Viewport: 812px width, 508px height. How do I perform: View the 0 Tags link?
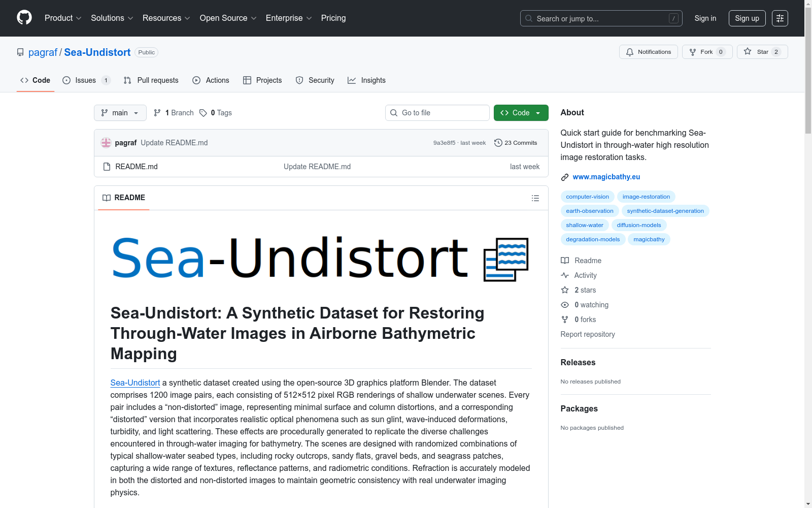pyautogui.click(x=216, y=113)
